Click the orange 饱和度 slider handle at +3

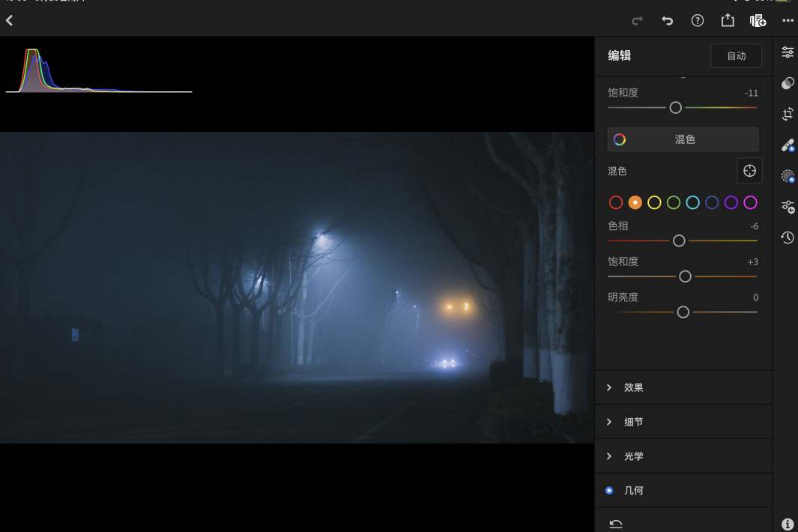685,276
